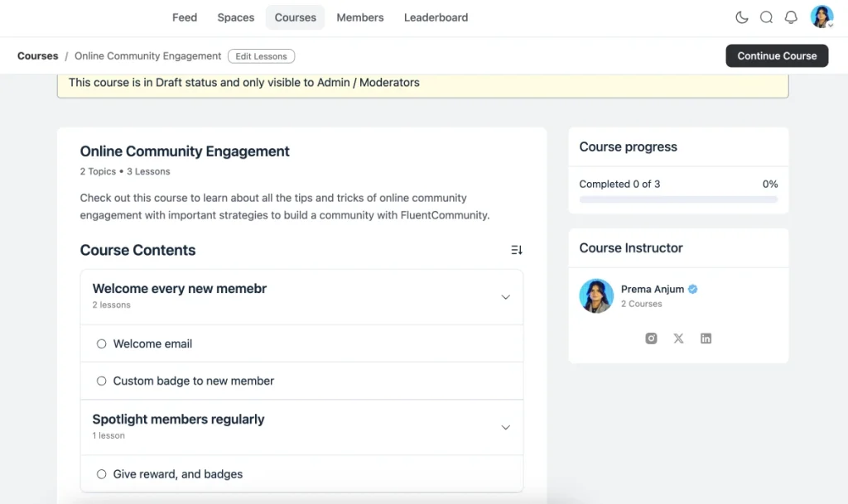The height and width of the screenshot is (504, 848).
Task: Mark 'Welcome email' lesson circle
Action: [101, 343]
